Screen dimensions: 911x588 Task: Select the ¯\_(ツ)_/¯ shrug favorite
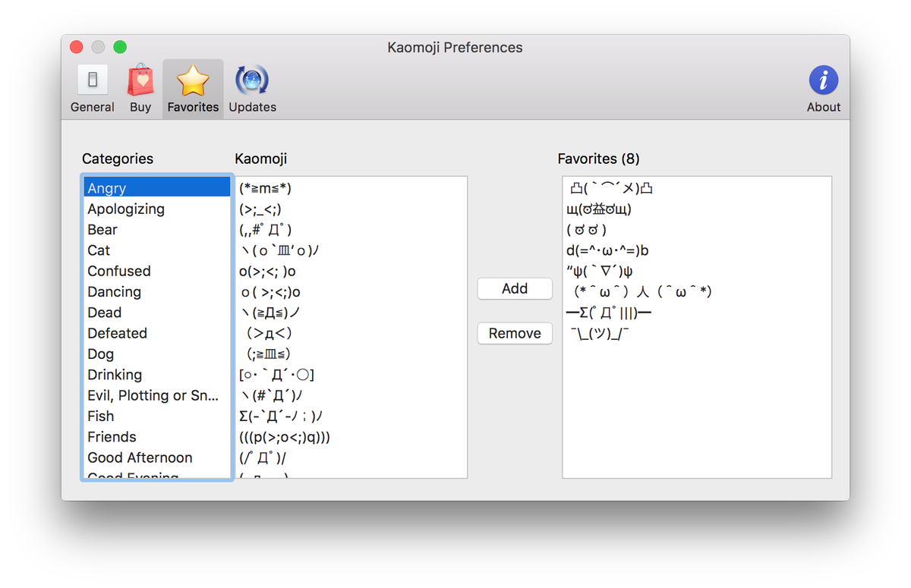[697, 333]
